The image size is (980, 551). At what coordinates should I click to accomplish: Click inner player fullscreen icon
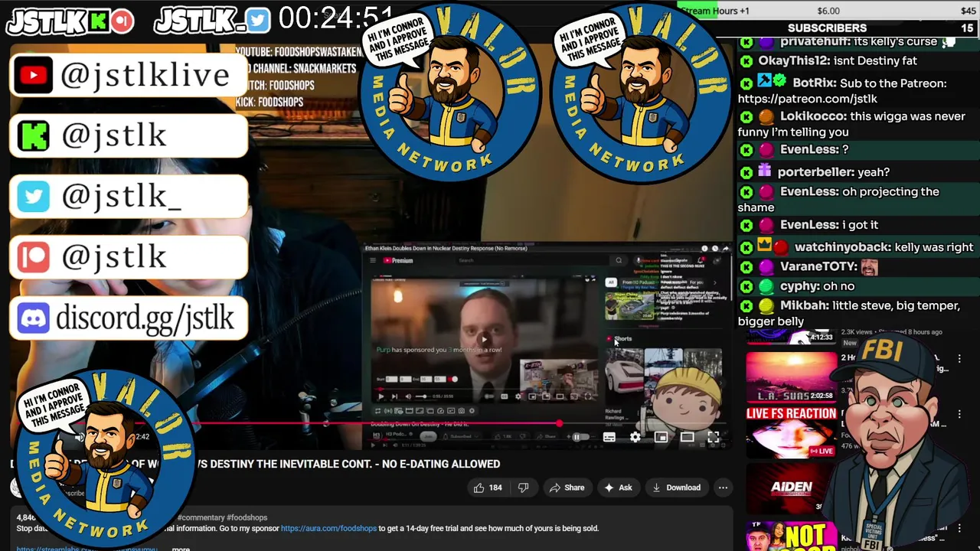pyautogui.click(x=588, y=396)
